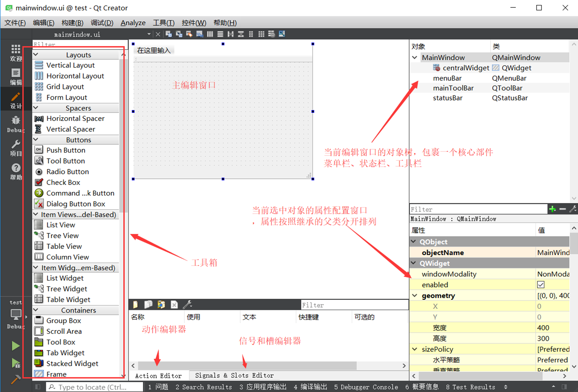Screen dimensions: 578x392
Task: Apply Lay Out Vertically toolbar icon
Action: 220,34
